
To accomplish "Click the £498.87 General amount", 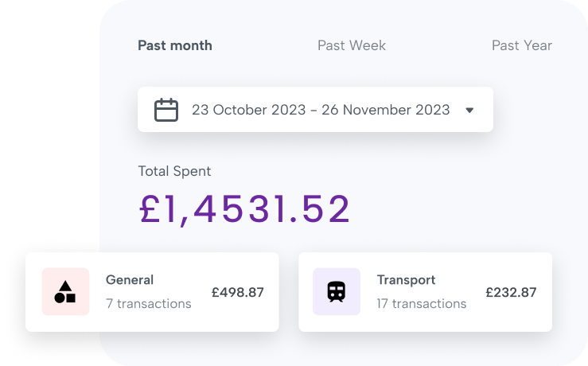I will click(237, 292).
